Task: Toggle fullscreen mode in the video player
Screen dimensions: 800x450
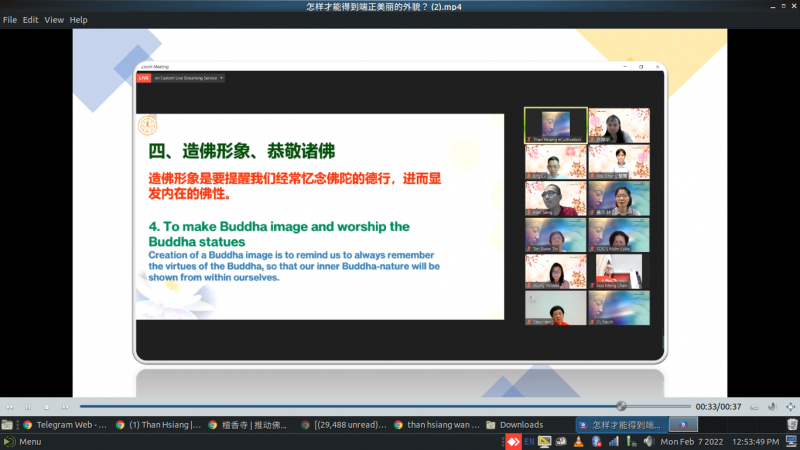Action: point(792,406)
